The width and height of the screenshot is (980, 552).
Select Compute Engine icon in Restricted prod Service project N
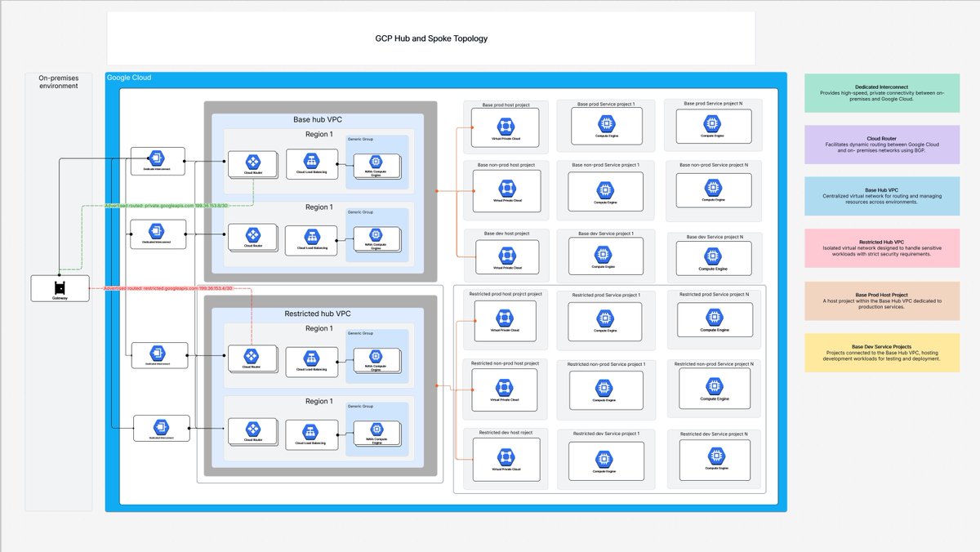pyautogui.click(x=715, y=317)
